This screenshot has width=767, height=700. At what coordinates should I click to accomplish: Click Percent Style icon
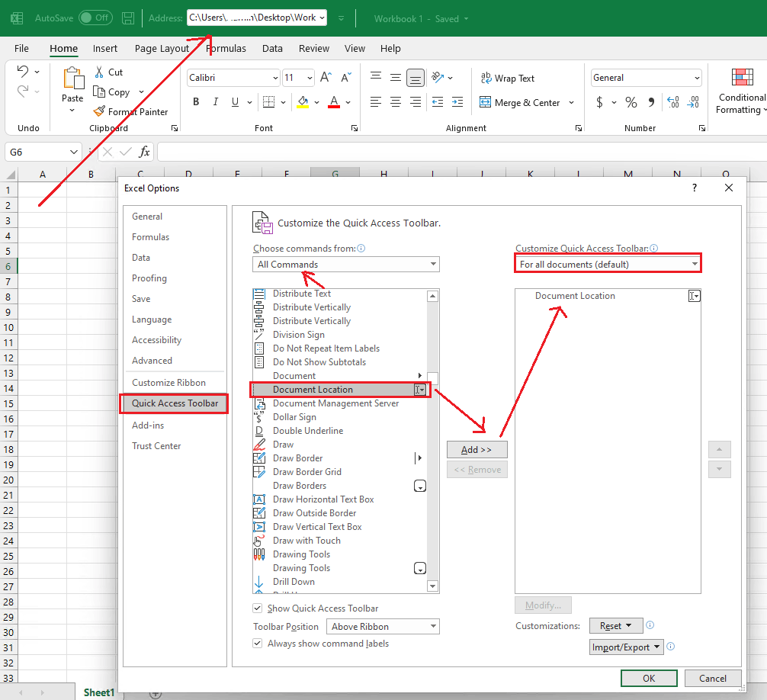click(631, 102)
